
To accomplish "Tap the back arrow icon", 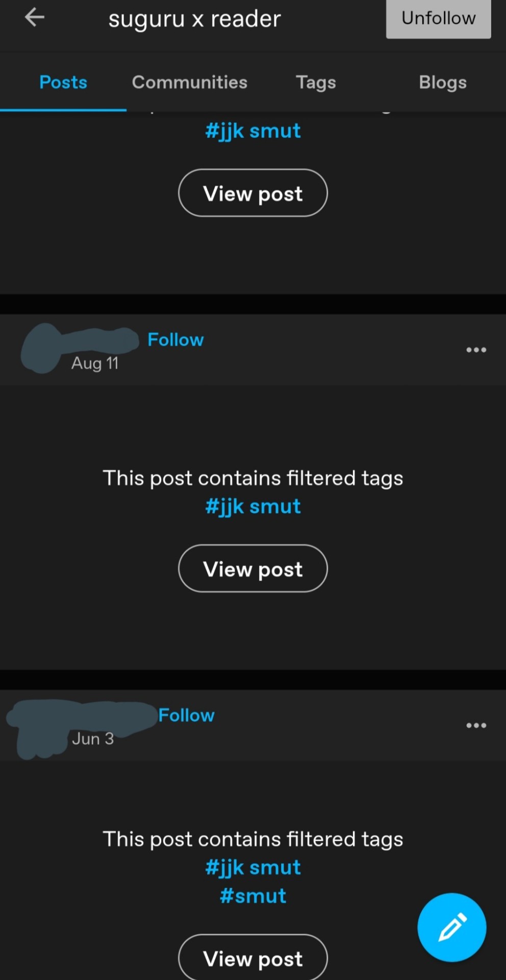I will [35, 17].
